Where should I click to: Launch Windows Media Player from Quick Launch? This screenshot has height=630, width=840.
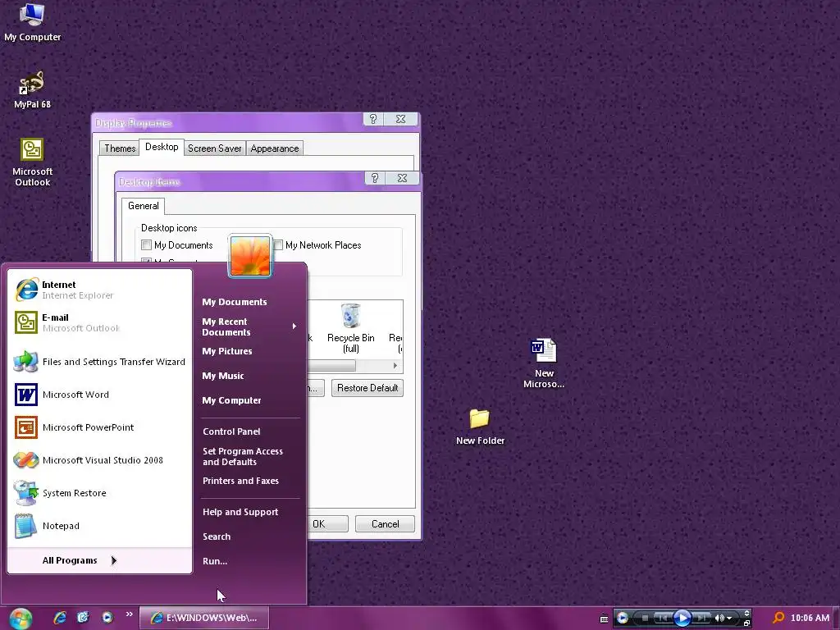tap(107, 618)
